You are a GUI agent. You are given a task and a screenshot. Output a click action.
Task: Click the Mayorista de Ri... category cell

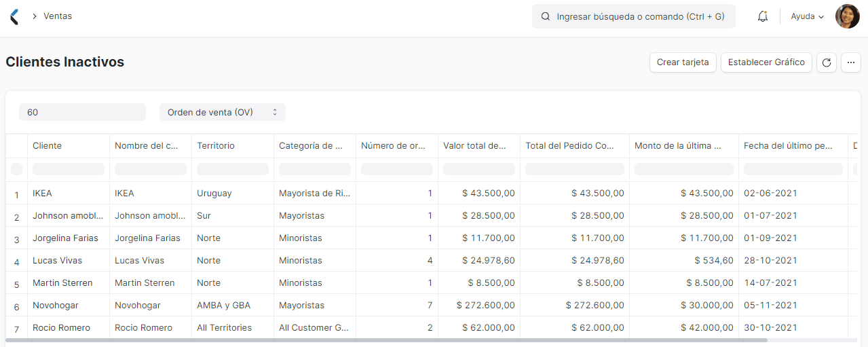[314, 193]
